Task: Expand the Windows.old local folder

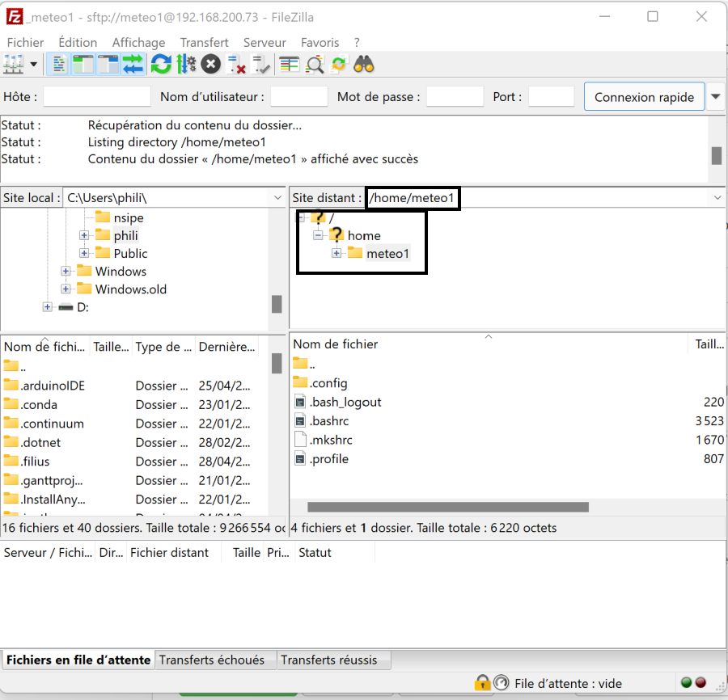Action: 66,289
